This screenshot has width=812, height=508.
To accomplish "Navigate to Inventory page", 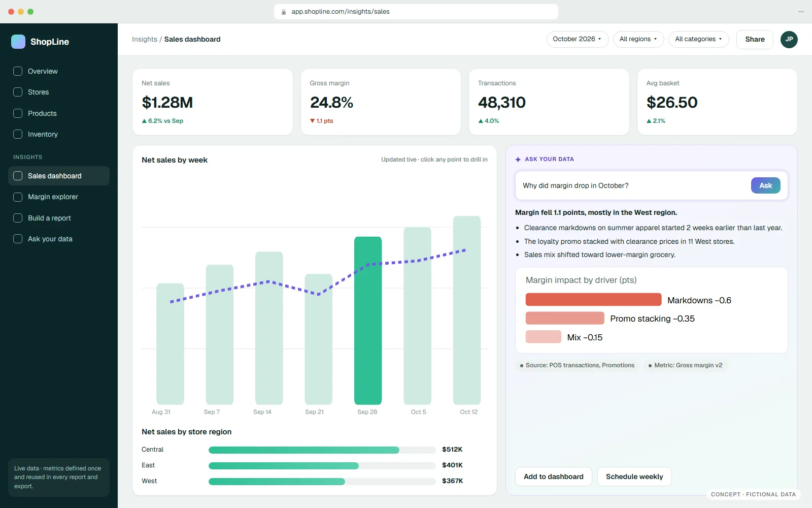I will pos(59,134).
